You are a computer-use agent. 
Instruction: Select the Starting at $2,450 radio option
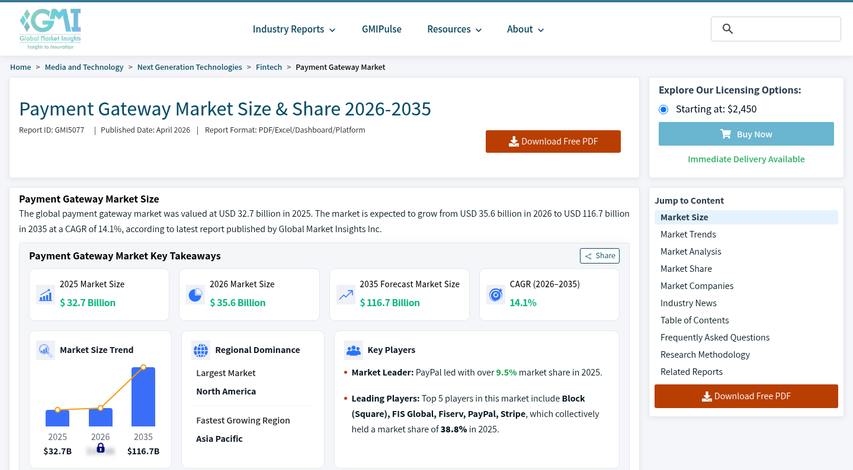[x=663, y=109]
